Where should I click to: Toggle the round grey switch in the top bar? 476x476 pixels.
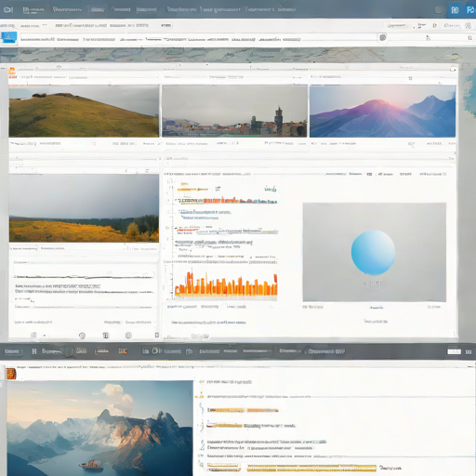[439, 10]
